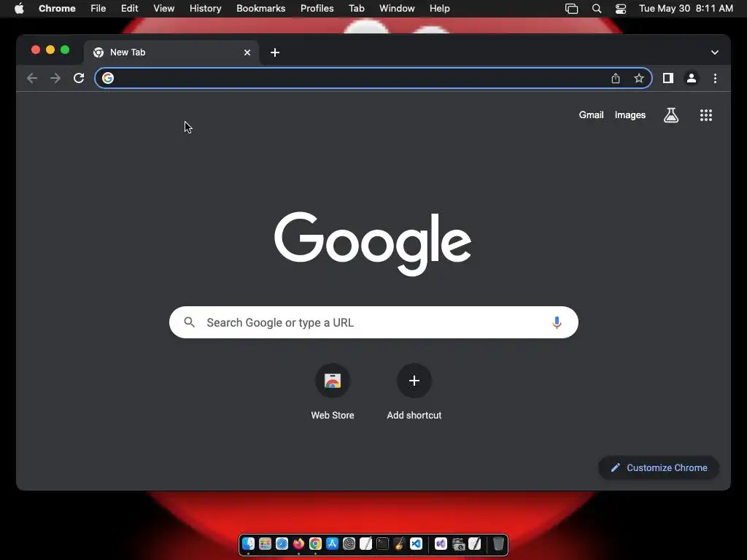
Task: Click the Google icon in the address bar
Action: coord(108,78)
